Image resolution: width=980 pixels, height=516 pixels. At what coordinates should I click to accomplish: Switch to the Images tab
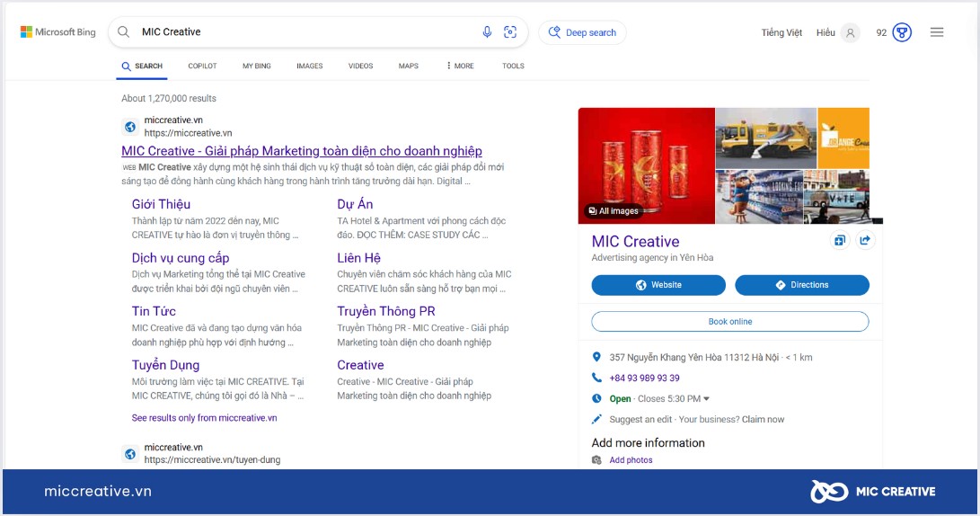click(309, 66)
